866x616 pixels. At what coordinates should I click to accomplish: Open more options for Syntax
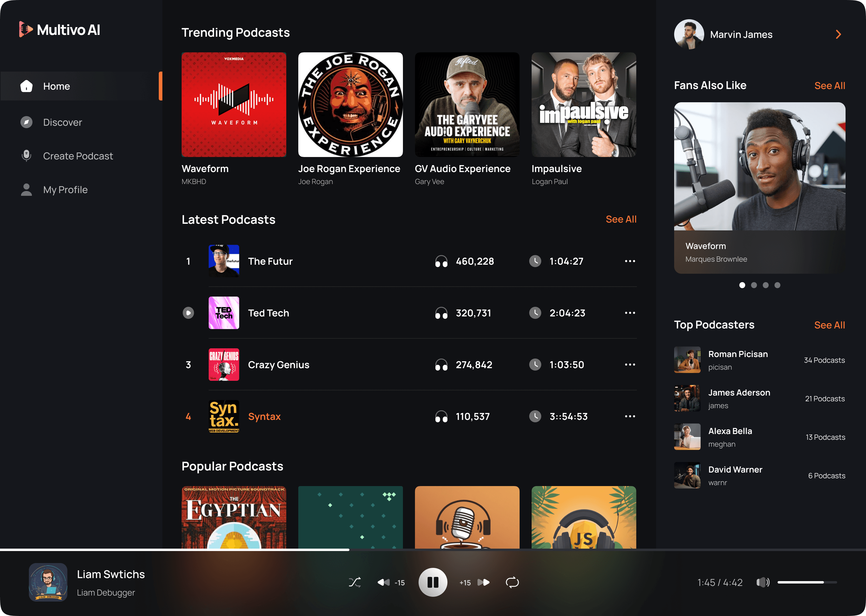tap(630, 417)
